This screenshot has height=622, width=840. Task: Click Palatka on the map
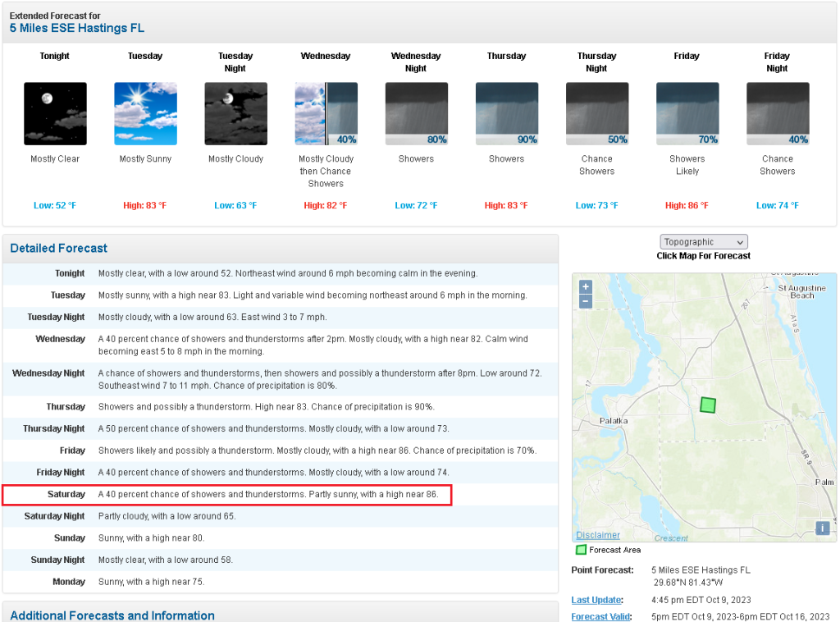pyautogui.click(x=612, y=420)
